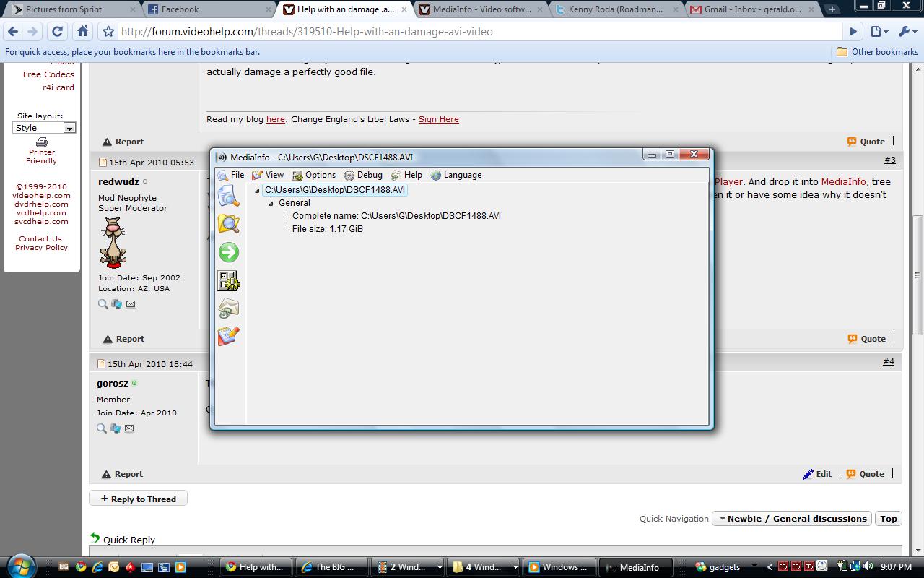Image resolution: width=924 pixels, height=578 pixels.
Task: Open the Newbie / General discussions navigation dropdown
Action: [x=792, y=519]
